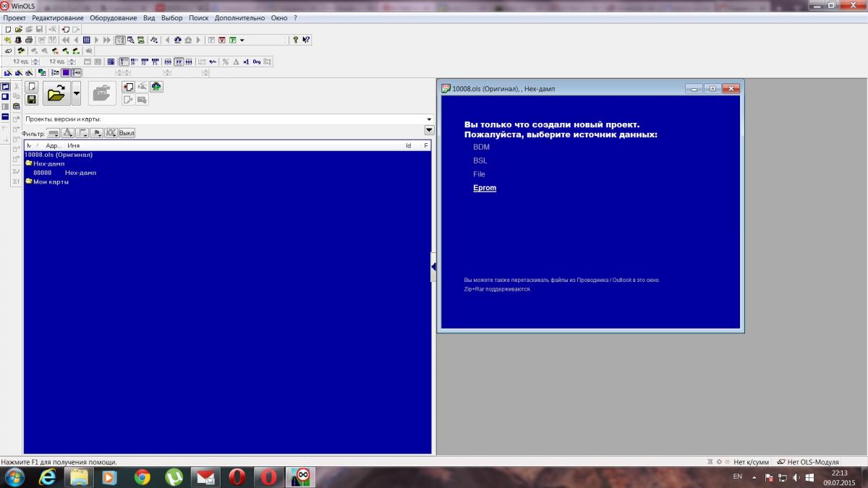The image size is (868, 488).
Task: Choose 'File' as the data source
Action: coord(479,174)
